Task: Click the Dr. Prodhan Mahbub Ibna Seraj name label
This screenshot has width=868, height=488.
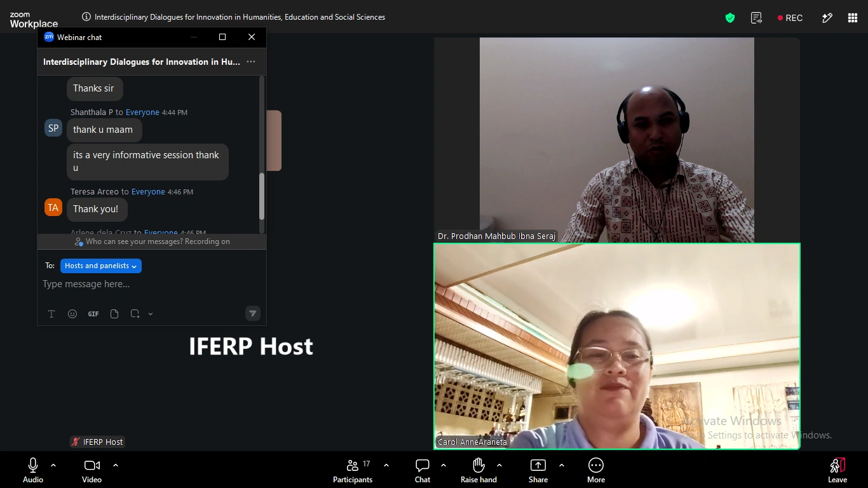Action: click(496, 236)
